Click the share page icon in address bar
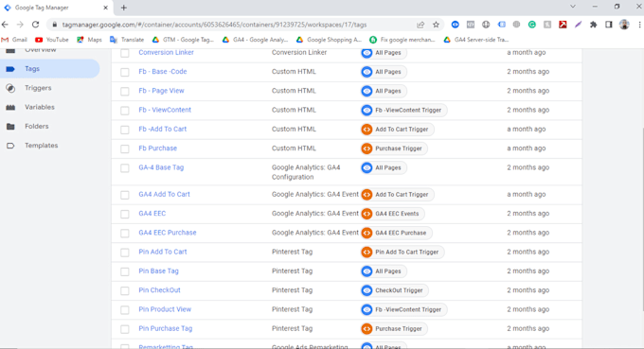The height and width of the screenshot is (349, 644). (420, 25)
